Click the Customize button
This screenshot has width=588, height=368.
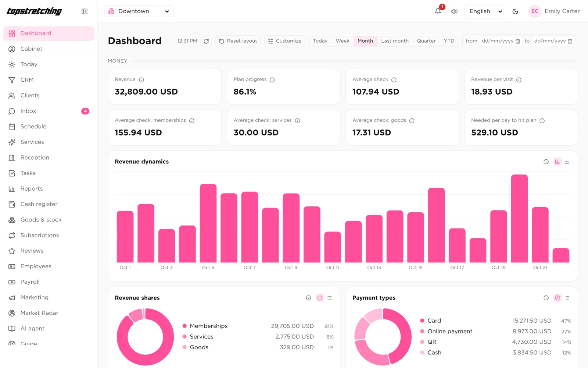click(285, 41)
